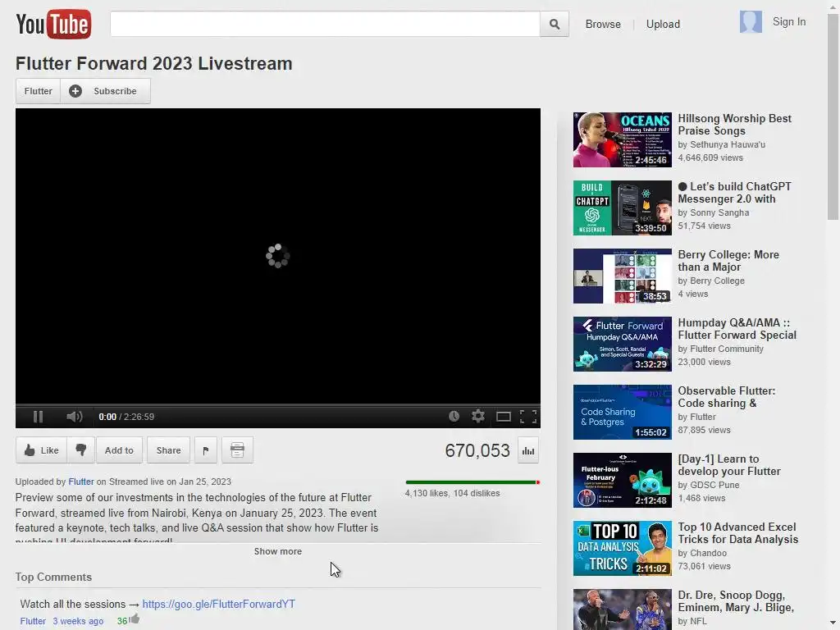This screenshot has height=630, width=840.
Task: Flag the video with report icon
Action: pyautogui.click(x=206, y=450)
